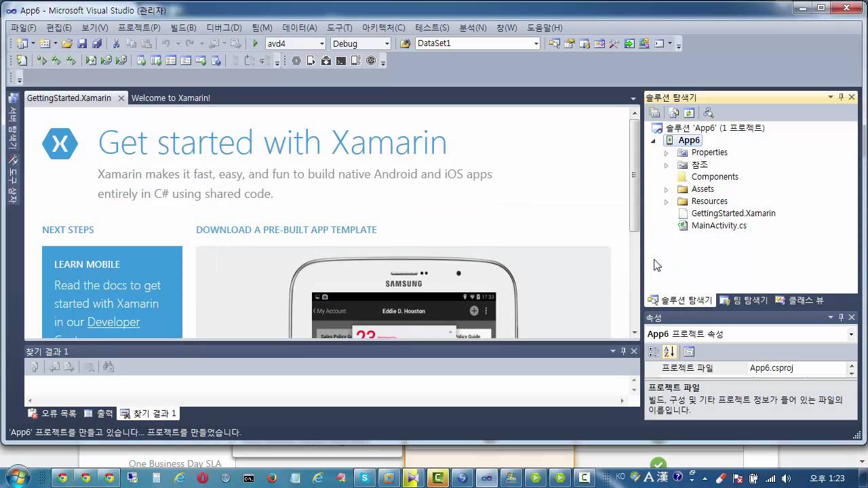Click the Opera icon in Windows taskbar
This screenshot has width=868, height=488.
[x=203, y=478]
